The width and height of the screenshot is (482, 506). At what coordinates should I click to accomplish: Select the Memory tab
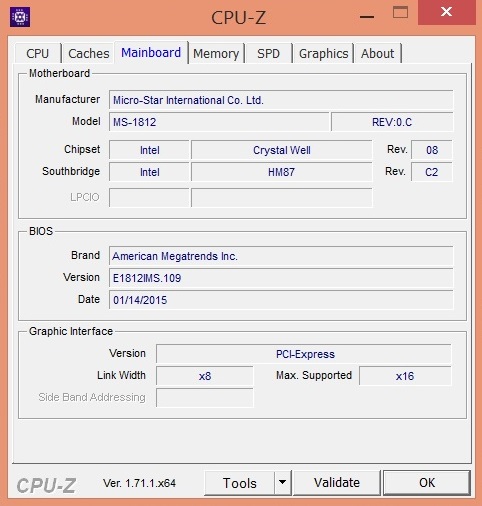pos(216,53)
